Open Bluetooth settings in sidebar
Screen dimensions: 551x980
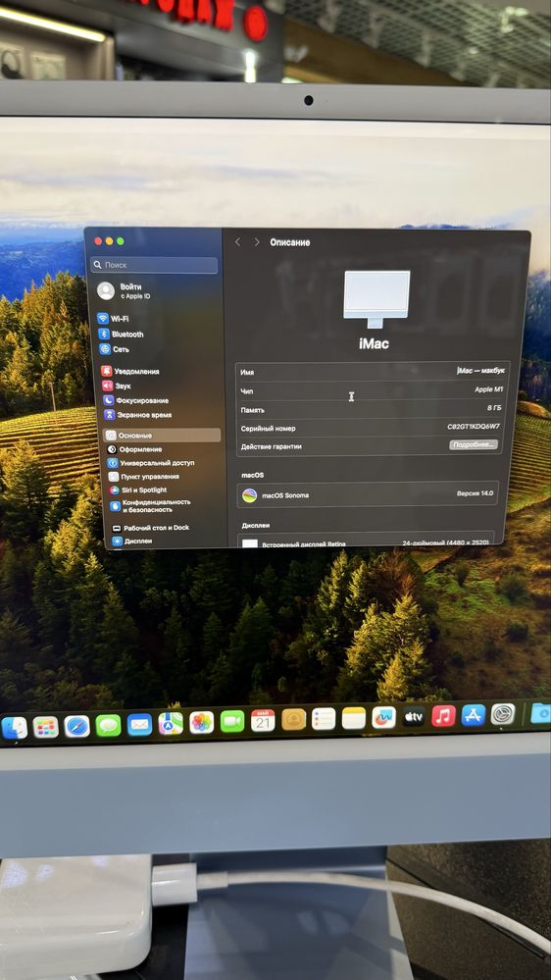pyautogui.click(x=122, y=335)
